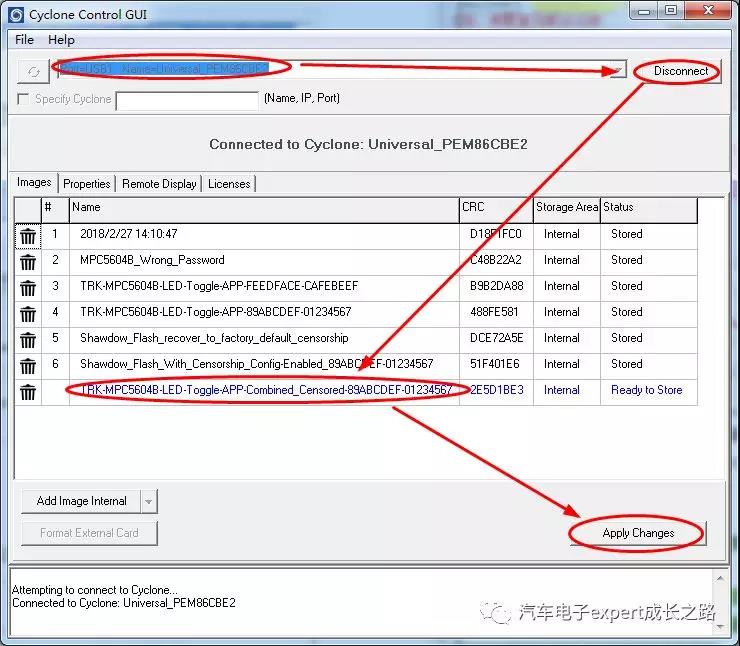Expand the Add Image Internal dropdown arrow
The width and height of the screenshot is (740, 646).
point(149,501)
